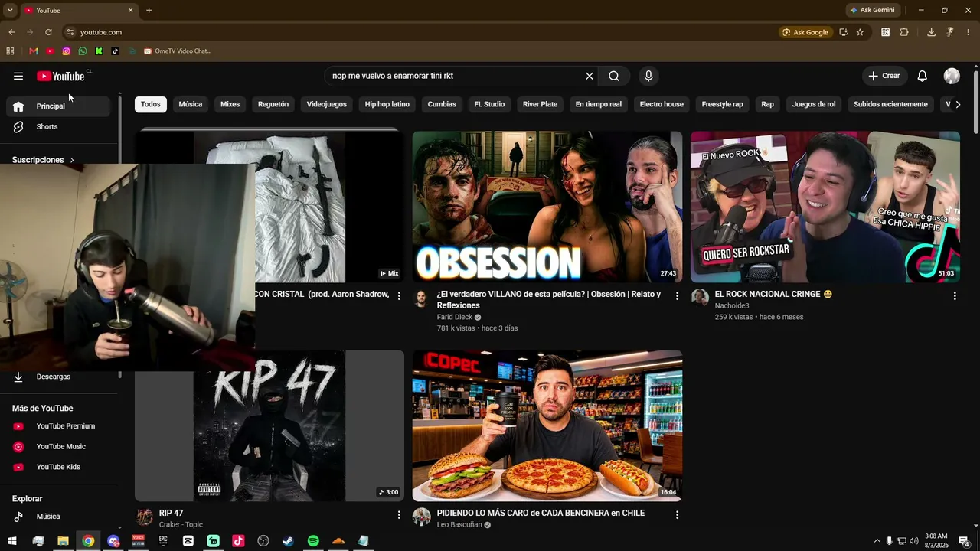Open Farid Dieck channel avatar
This screenshot has height=551, width=980.
click(422, 298)
